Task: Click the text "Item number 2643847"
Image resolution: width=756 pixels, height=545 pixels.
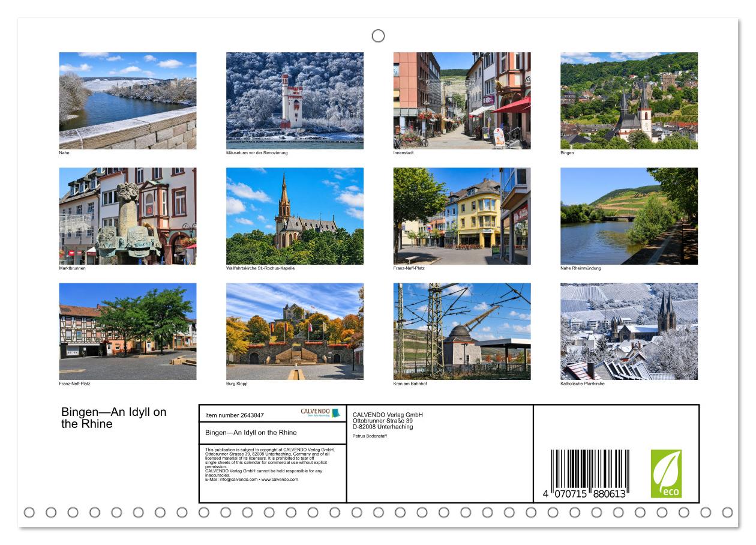Action: [235, 415]
